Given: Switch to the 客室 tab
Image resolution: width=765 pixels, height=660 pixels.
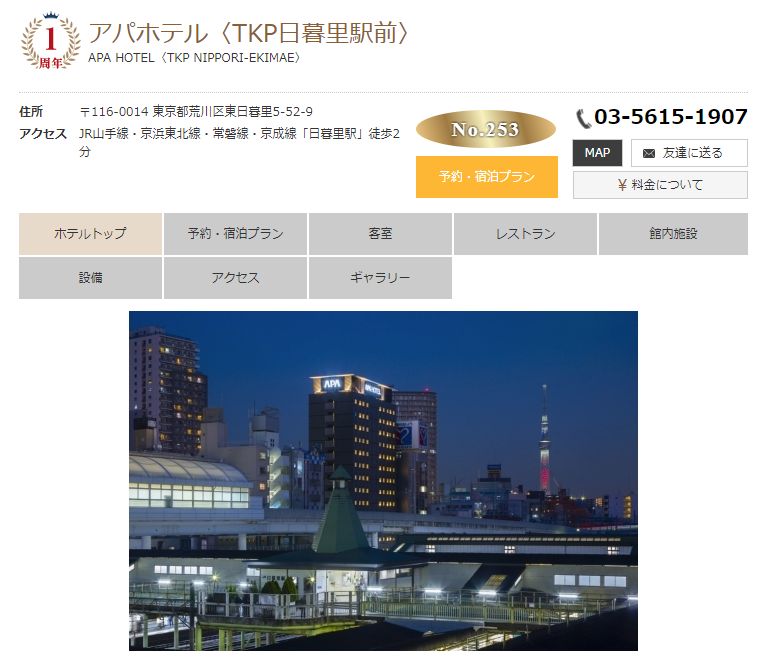Looking at the screenshot, I should (x=380, y=234).
